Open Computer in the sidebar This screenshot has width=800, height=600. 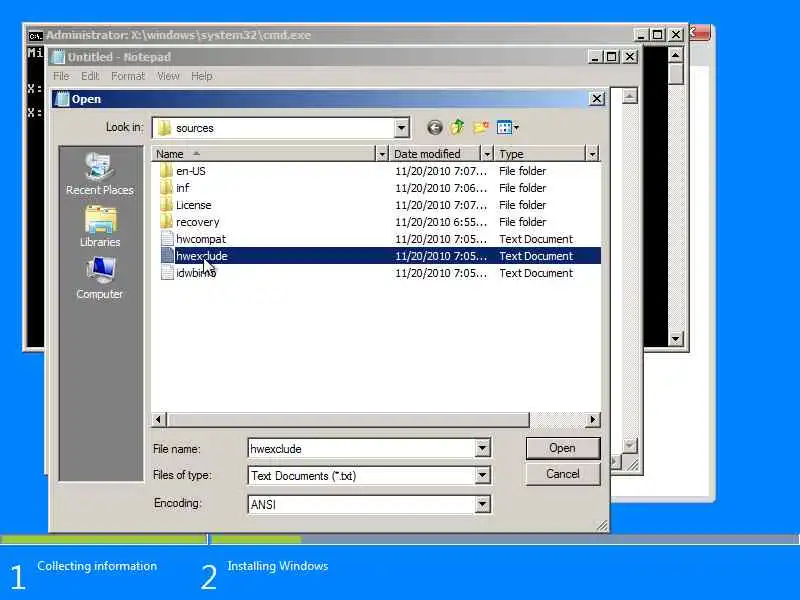point(99,278)
